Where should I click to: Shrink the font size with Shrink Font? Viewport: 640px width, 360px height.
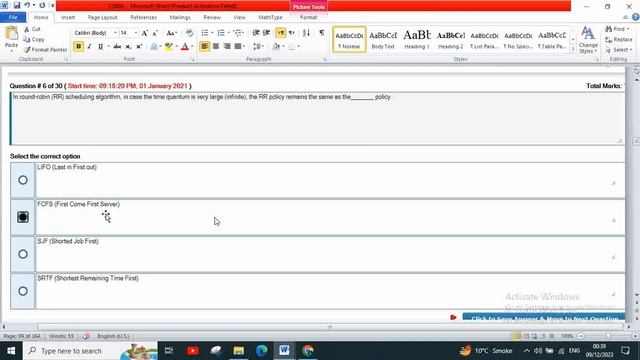click(155, 33)
